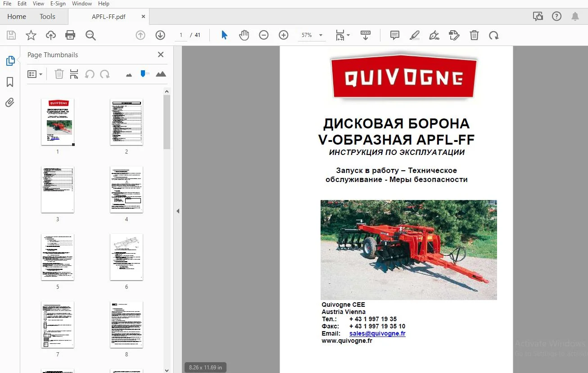The image size is (588, 373).
Task: Open the Page Thumbnails sidebar icon
Action: [10, 61]
